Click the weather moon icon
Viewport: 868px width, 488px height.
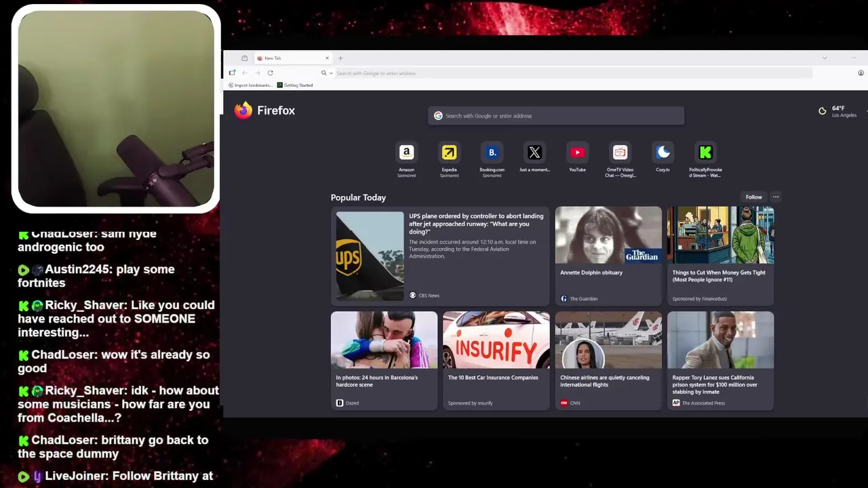[x=823, y=111]
